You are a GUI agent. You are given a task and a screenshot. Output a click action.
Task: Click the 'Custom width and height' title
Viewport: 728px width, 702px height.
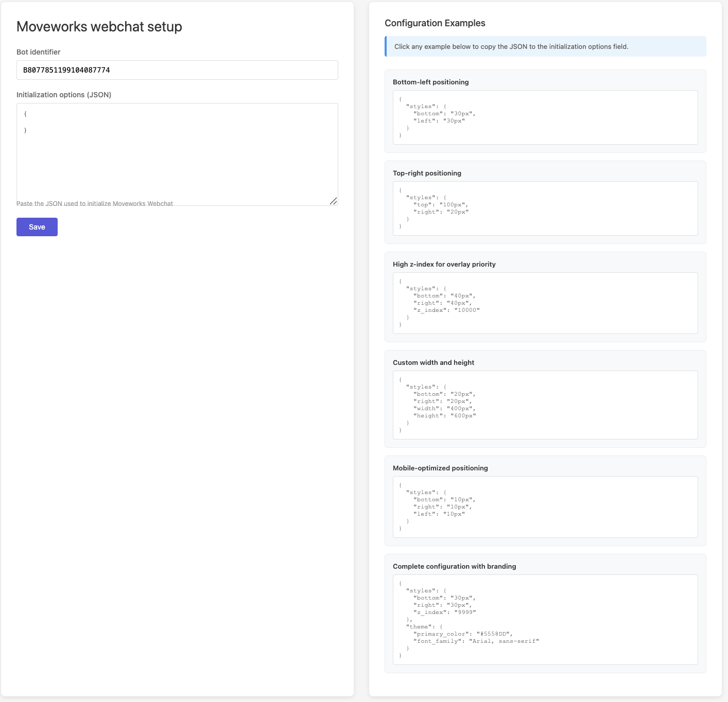(x=434, y=362)
